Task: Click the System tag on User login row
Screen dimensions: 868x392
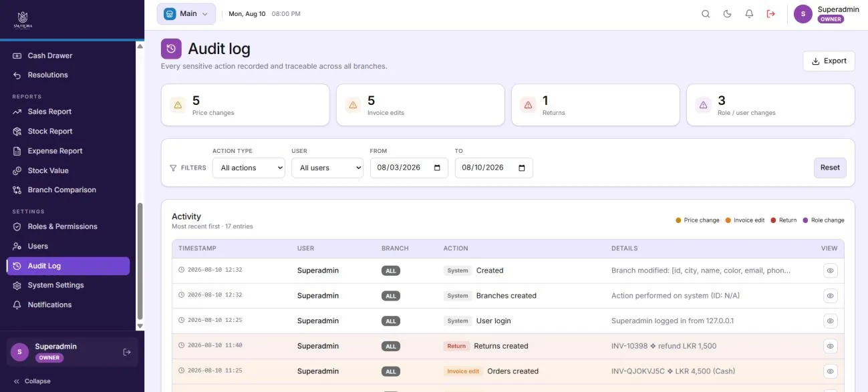Action: 458,321
